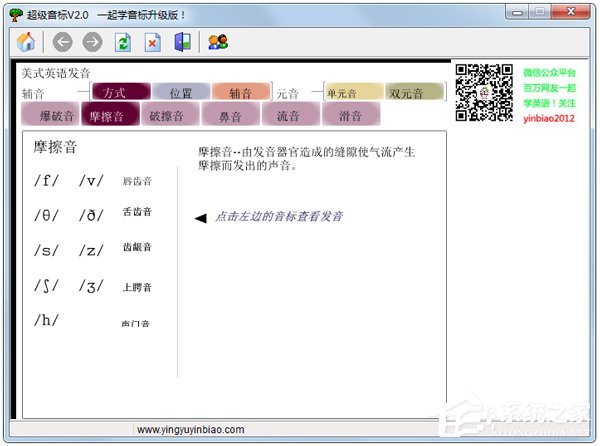Click the 齿龈音 label
This screenshot has width=600, height=446.
pos(137,247)
